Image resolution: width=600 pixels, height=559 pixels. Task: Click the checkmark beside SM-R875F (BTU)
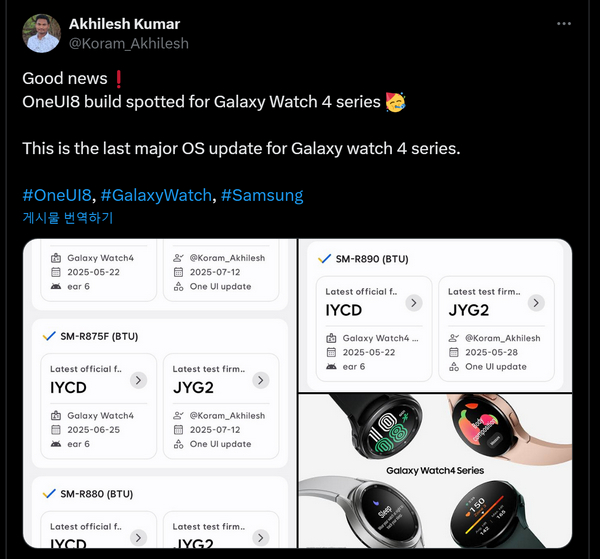click(x=49, y=336)
